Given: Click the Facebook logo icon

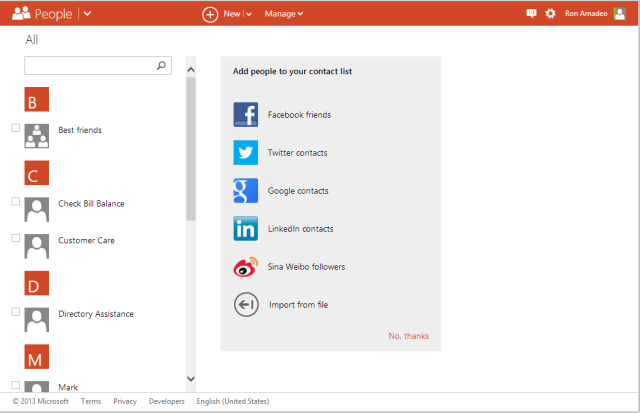Looking at the screenshot, I should click(x=246, y=115).
